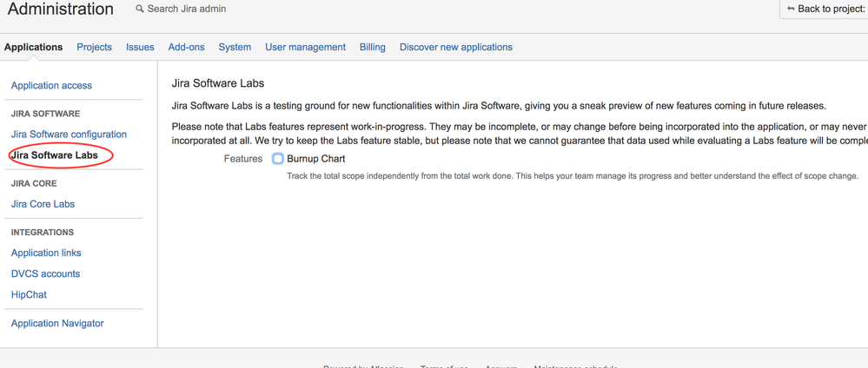Open the Billing tab
The image size is (868, 368).
pos(373,47)
